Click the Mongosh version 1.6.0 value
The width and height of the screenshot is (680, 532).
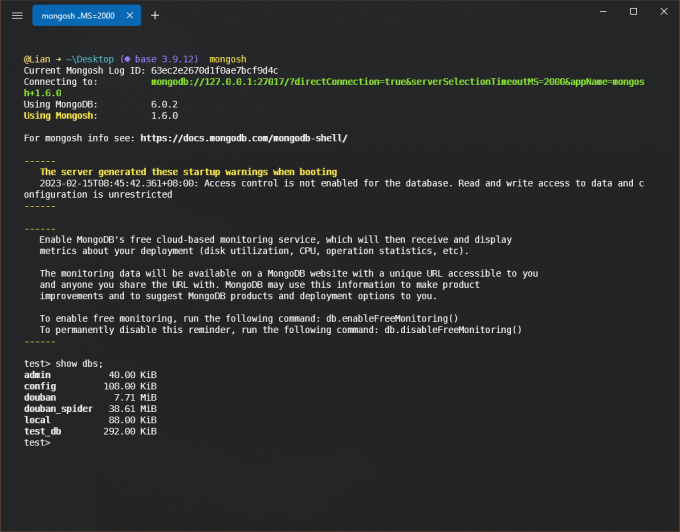point(164,116)
